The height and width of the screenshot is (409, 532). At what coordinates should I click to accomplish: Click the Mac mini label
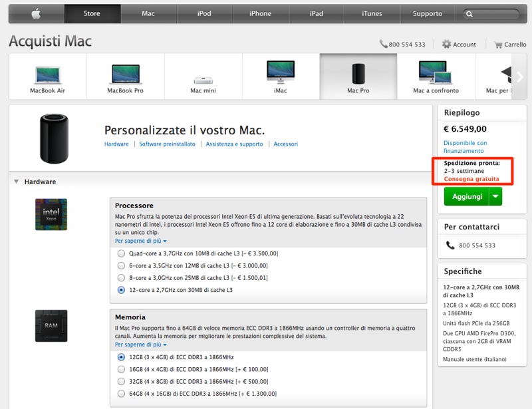(x=203, y=90)
